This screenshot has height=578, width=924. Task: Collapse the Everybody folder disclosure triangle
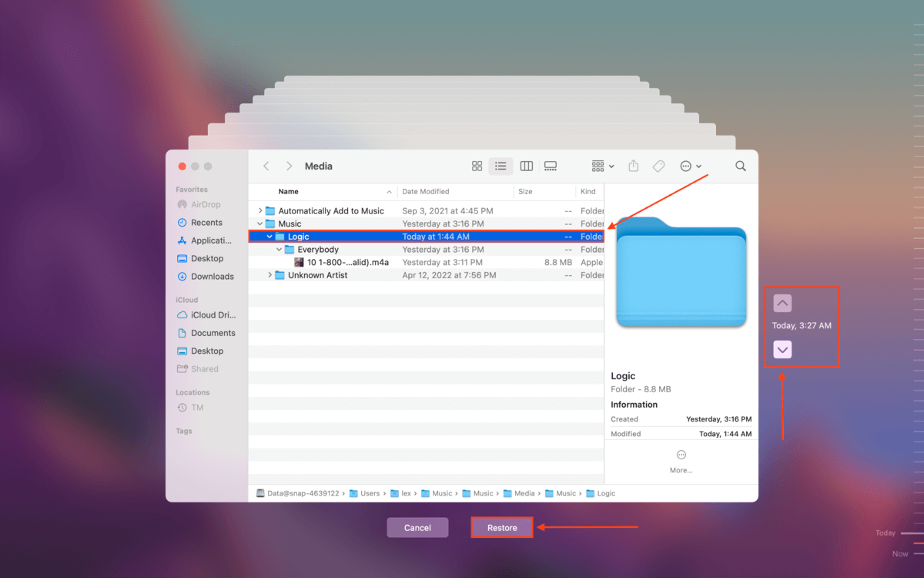click(x=280, y=250)
